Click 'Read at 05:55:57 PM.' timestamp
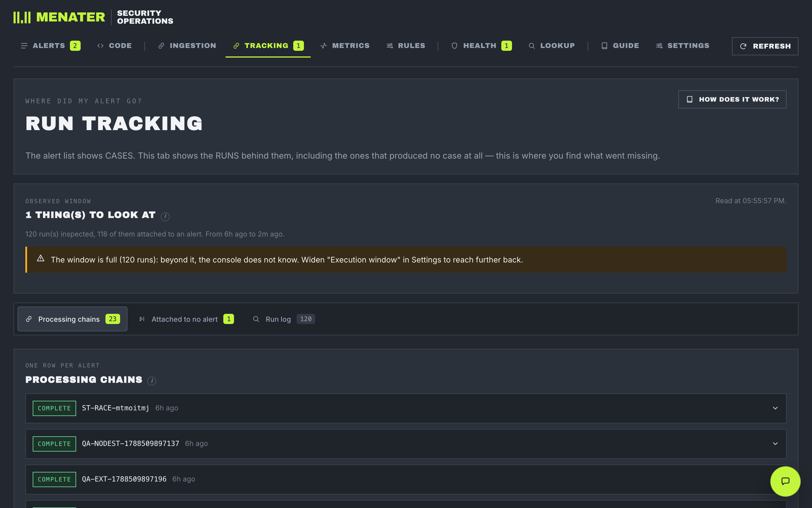 pyautogui.click(x=751, y=201)
